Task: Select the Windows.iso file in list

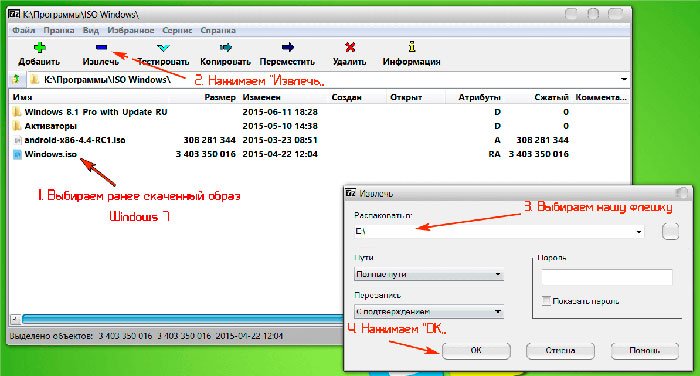Action: pyautogui.click(x=50, y=154)
